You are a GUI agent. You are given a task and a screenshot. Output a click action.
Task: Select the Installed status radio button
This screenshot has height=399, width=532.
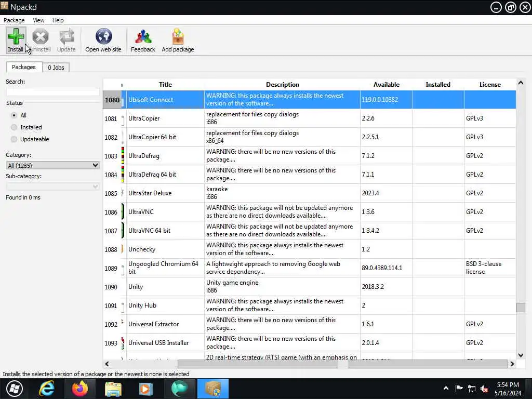pos(14,127)
